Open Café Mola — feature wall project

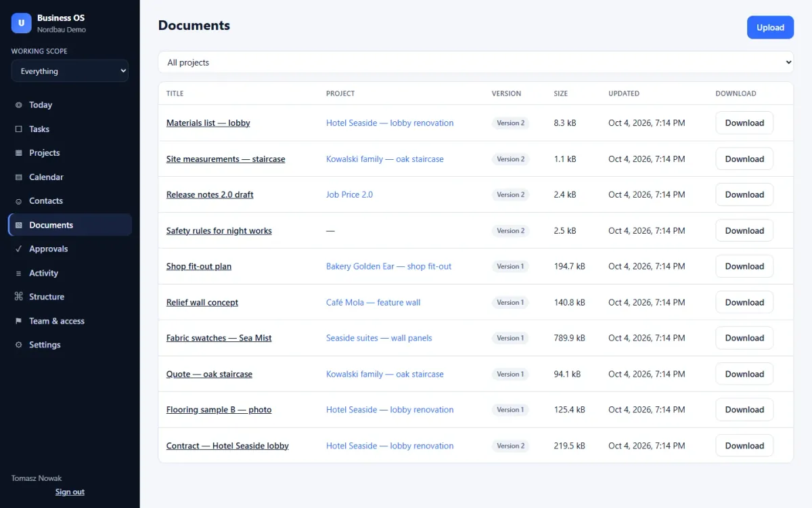tap(373, 302)
